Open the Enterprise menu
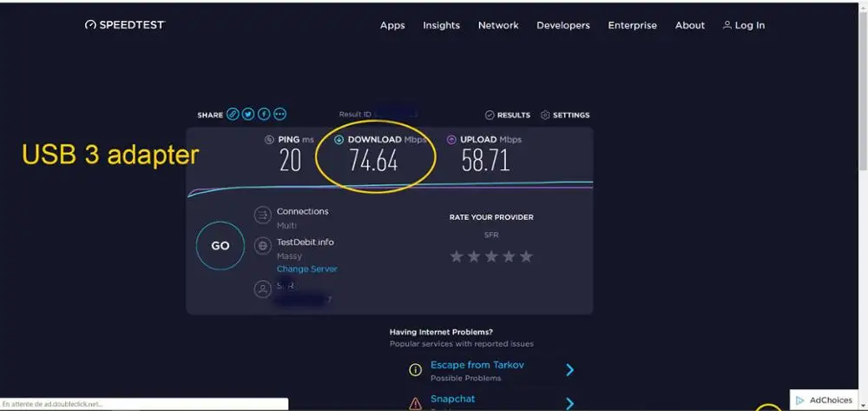Image resolution: width=868 pixels, height=411 pixels. pyautogui.click(x=632, y=25)
